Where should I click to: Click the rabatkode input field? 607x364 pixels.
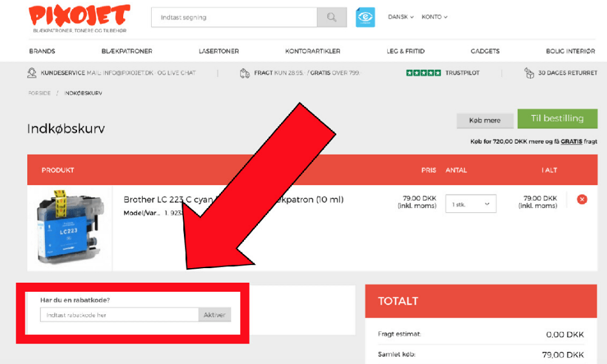click(x=119, y=315)
